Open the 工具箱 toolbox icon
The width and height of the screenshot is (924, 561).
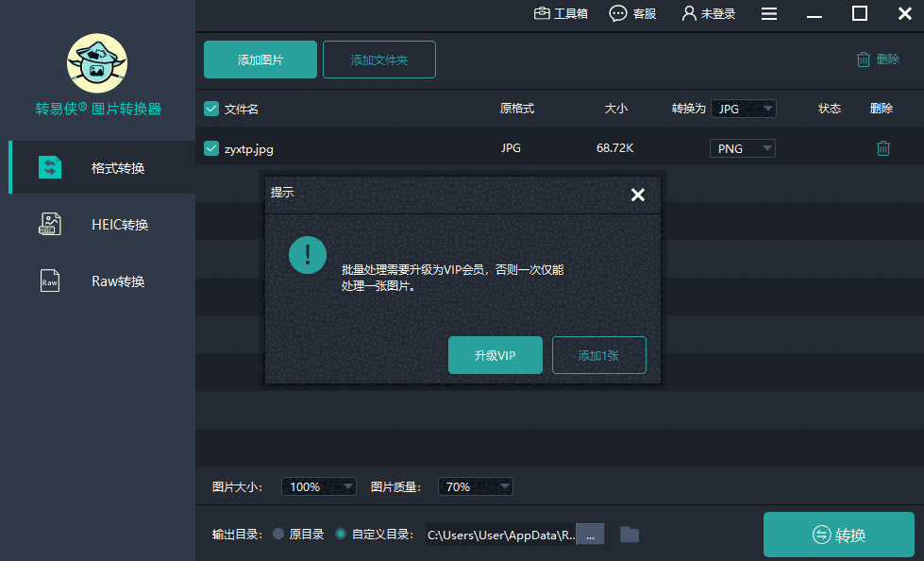point(541,13)
